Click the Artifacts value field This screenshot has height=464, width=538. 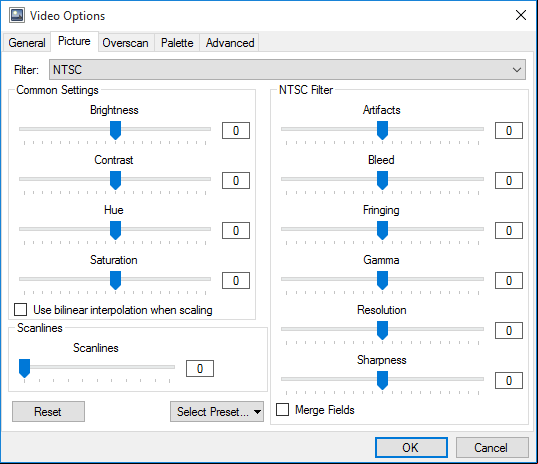click(509, 130)
